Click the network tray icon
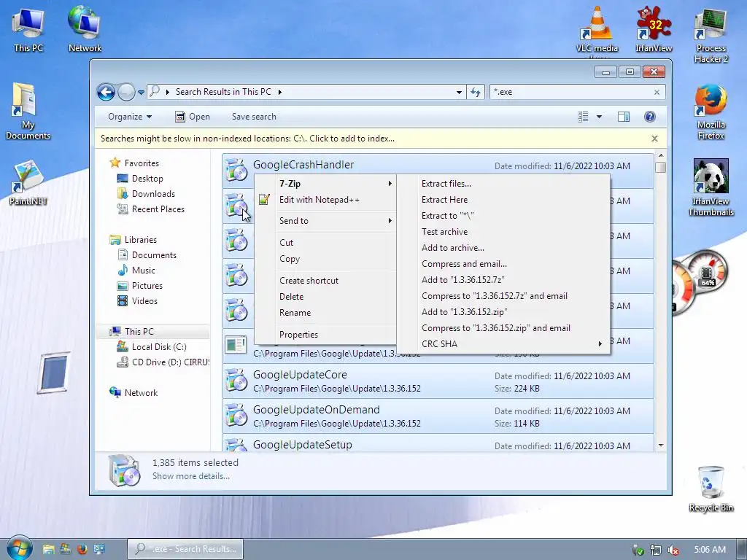 [x=656, y=550]
